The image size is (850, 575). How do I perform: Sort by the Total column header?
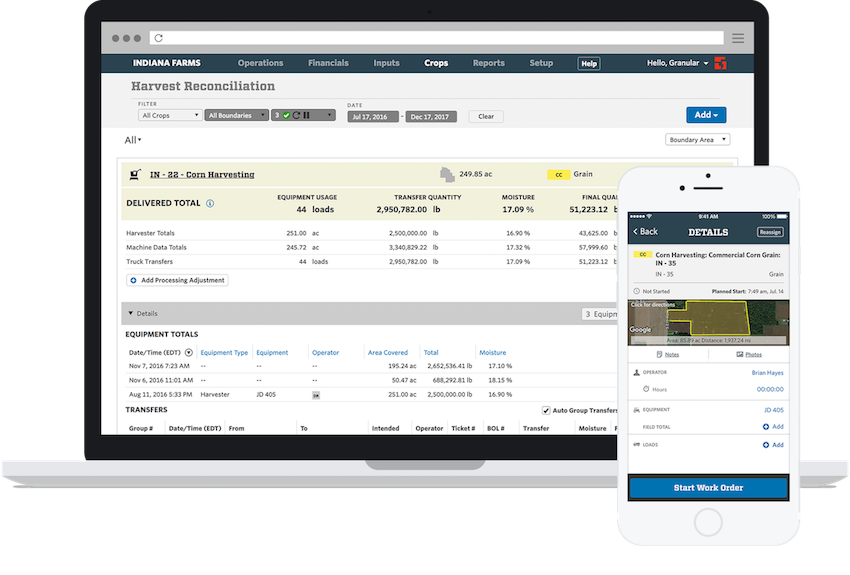431,353
